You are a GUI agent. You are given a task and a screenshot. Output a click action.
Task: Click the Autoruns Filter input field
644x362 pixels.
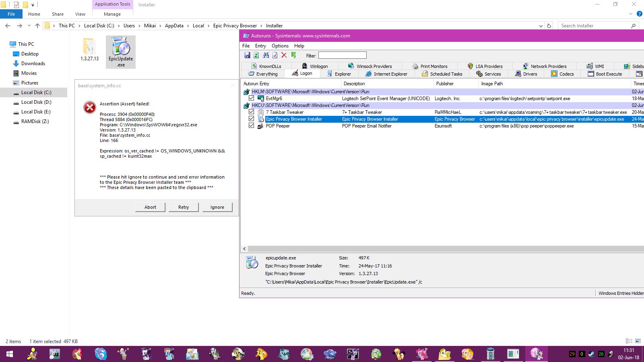(343, 55)
